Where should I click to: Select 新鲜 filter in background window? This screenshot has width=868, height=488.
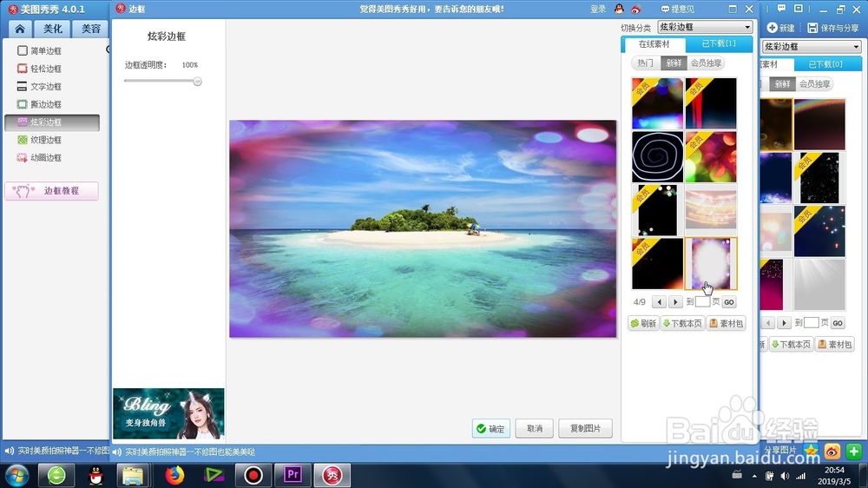point(782,84)
